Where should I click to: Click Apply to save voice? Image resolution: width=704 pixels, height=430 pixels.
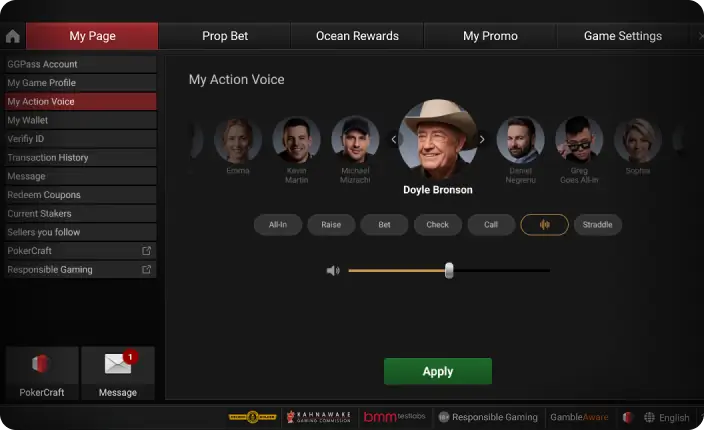[x=438, y=371]
